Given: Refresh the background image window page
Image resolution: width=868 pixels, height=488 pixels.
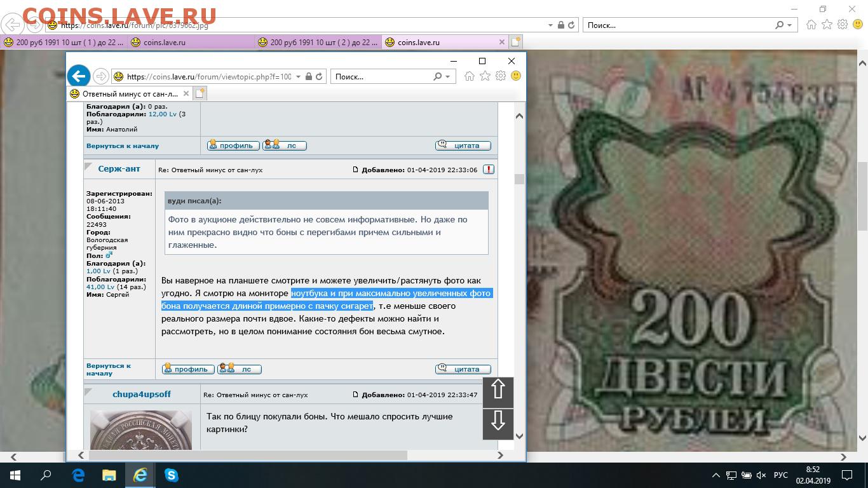Looking at the screenshot, I should pos(572,25).
